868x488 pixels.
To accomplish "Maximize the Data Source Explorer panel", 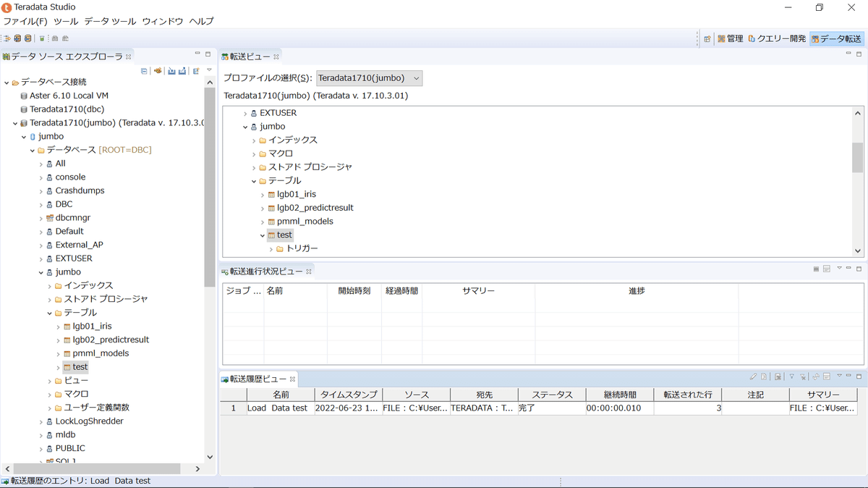I will (208, 54).
